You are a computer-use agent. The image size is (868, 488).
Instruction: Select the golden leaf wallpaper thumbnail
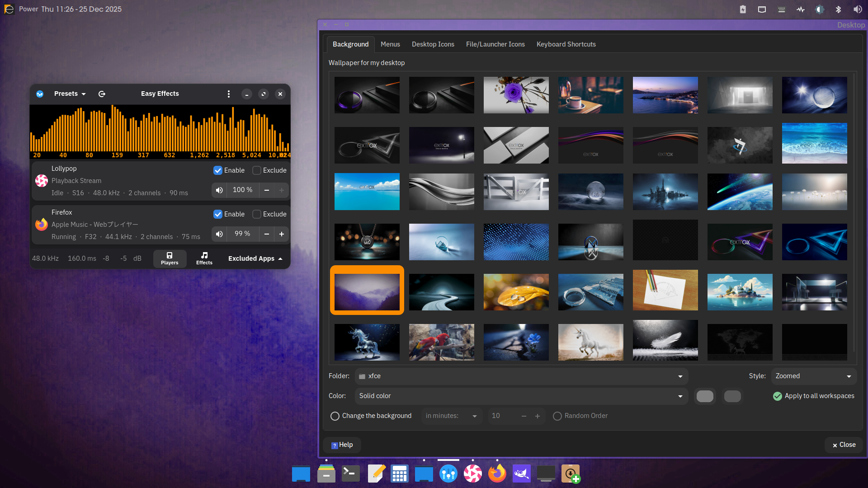coord(516,292)
